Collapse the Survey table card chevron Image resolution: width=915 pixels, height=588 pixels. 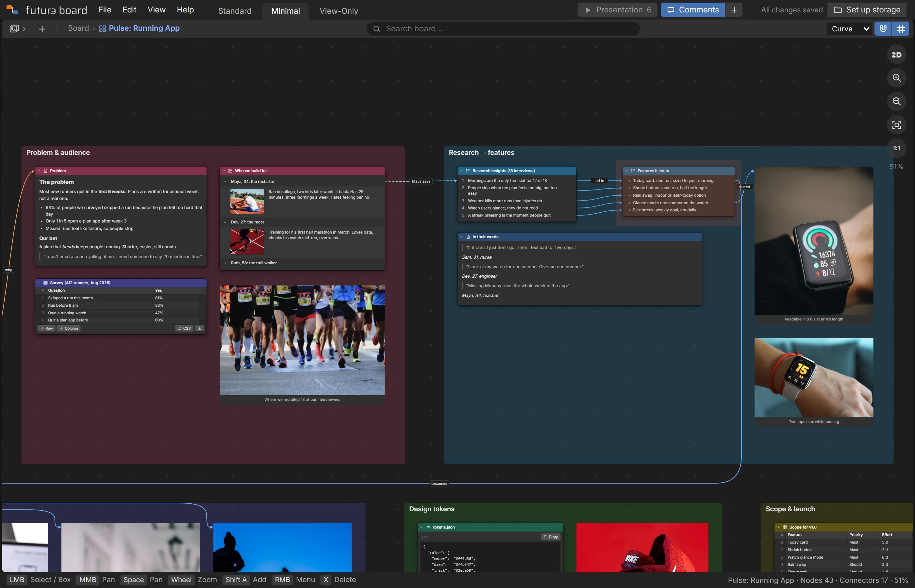pyautogui.click(x=39, y=283)
